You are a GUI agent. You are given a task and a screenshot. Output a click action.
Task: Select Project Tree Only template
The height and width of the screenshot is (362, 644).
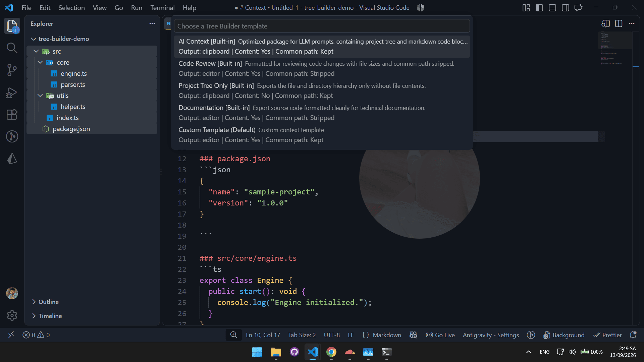[x=322, y=90]
